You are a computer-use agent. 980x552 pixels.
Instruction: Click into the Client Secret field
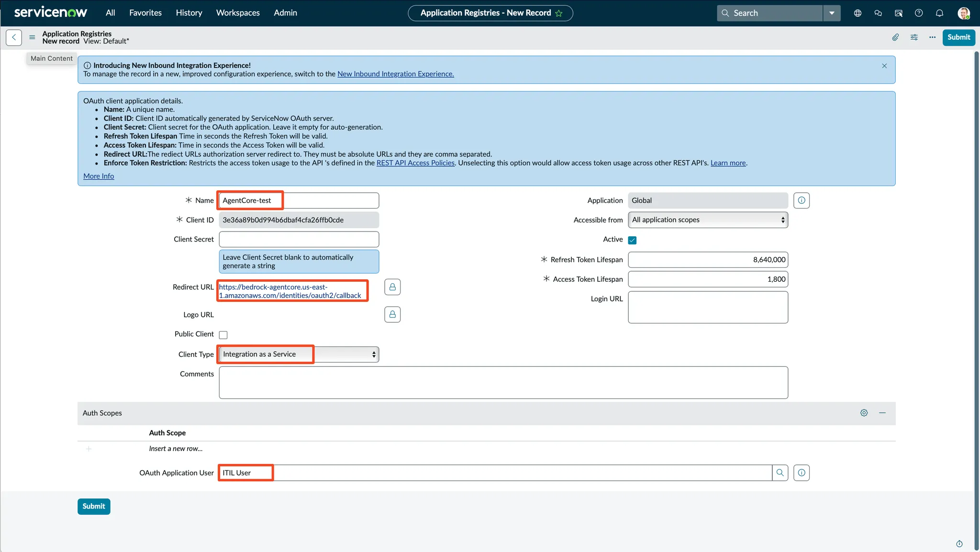299,239
